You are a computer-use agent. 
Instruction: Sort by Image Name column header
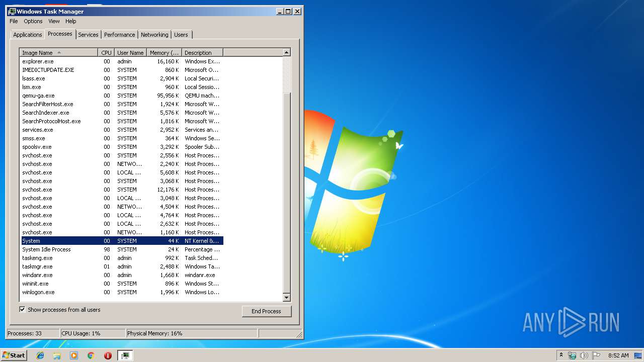58,53
